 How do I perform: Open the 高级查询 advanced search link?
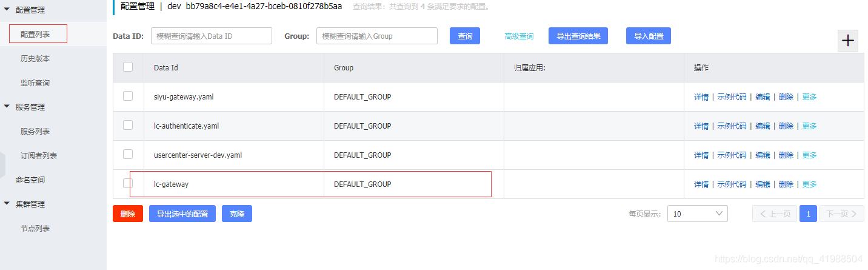(519, 36)
